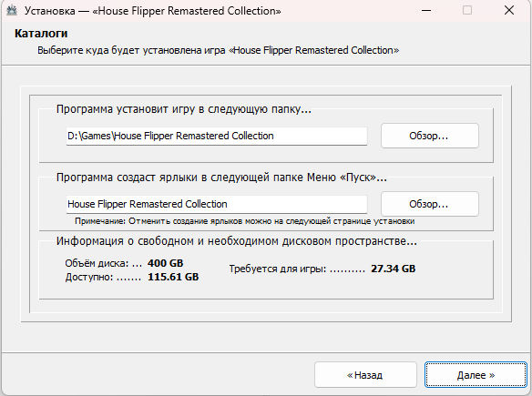Close the installer window

[509, 11]
